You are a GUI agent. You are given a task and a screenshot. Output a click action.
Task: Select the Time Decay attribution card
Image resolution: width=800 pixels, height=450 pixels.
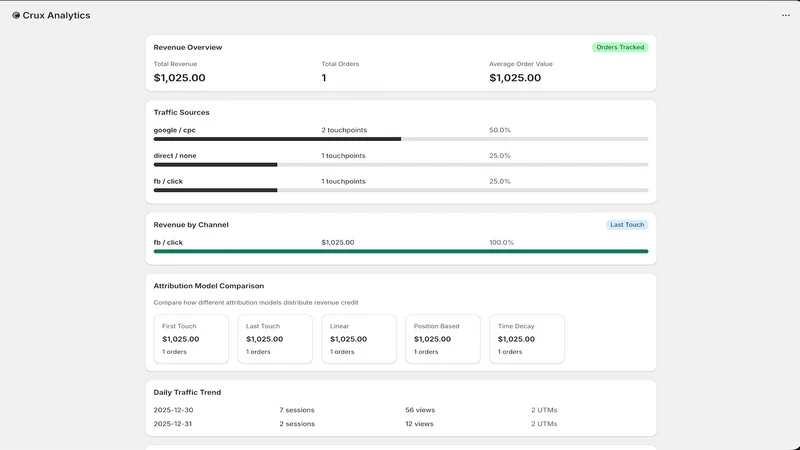[527, 339]
